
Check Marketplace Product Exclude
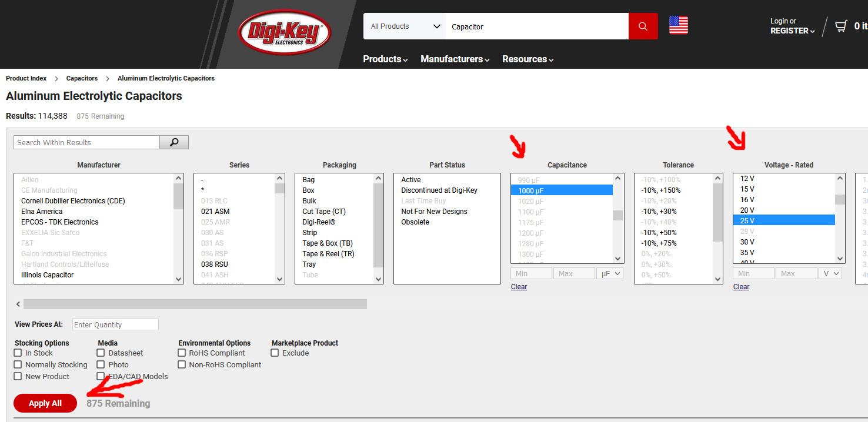275,353
